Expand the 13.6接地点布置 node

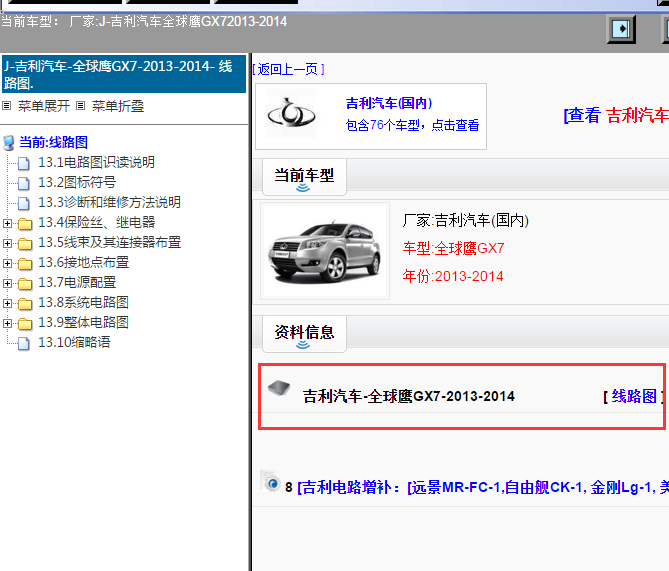pos(7,263)
